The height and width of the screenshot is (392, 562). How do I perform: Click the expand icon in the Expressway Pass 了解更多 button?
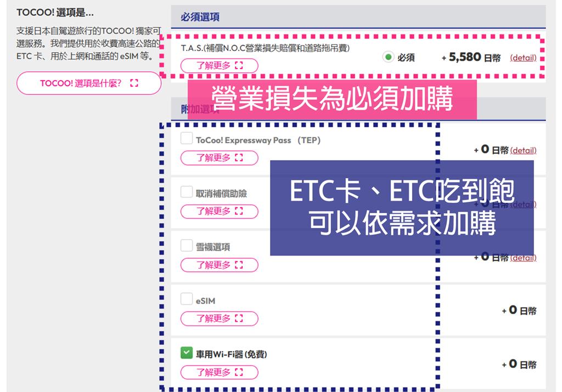tap(239, 158)
